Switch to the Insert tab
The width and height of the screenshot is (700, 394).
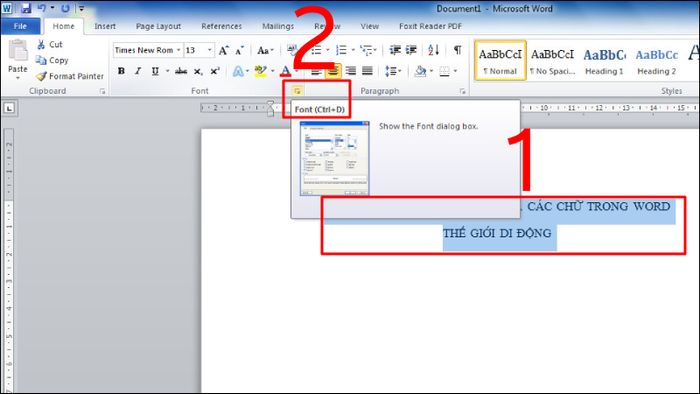click(105, 26)
